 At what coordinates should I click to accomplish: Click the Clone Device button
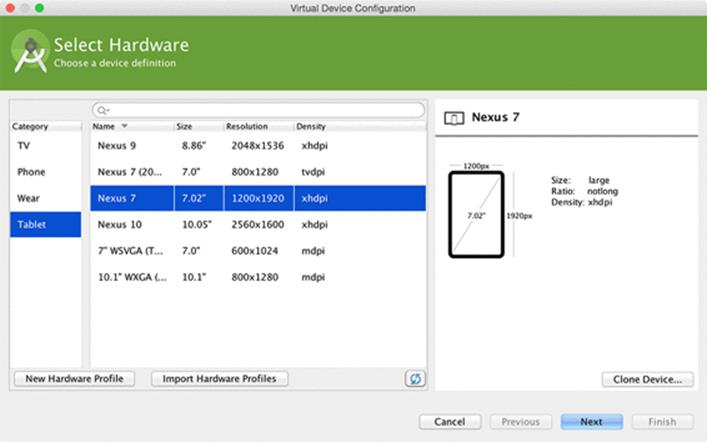pos(647,379)
